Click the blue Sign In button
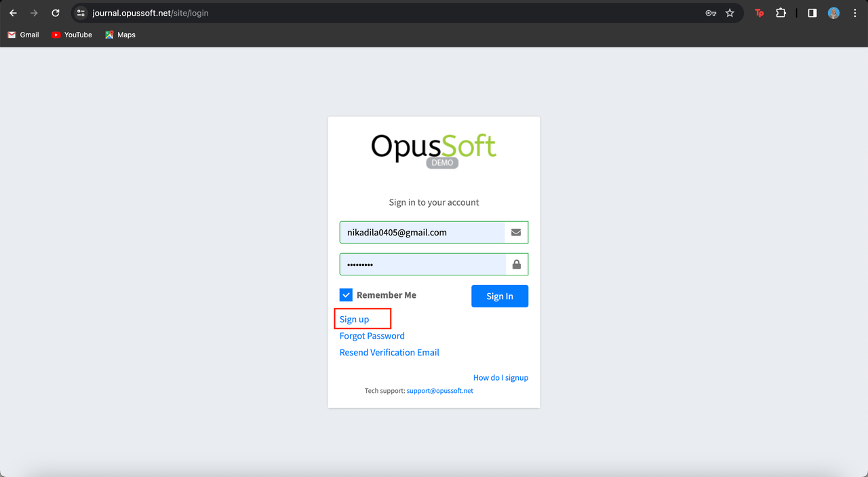 pos(500,296)
